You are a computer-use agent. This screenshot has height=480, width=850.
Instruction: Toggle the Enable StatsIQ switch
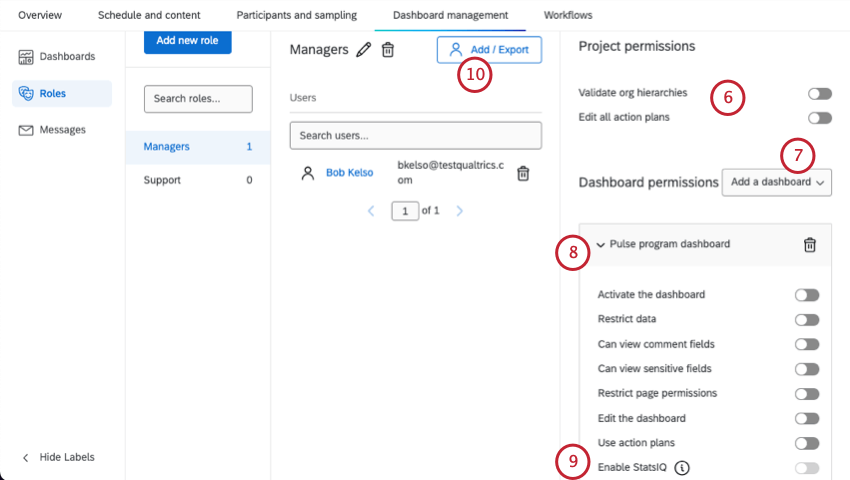807,468
